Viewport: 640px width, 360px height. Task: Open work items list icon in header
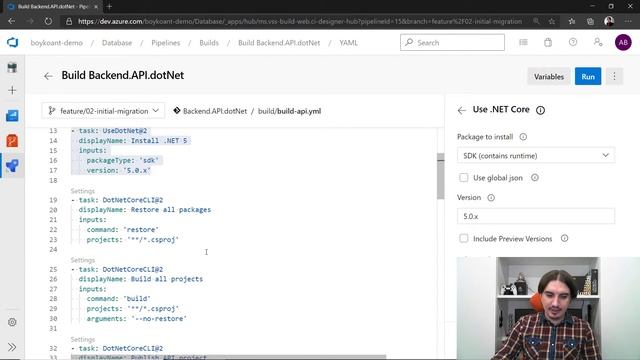click(523, 42)
